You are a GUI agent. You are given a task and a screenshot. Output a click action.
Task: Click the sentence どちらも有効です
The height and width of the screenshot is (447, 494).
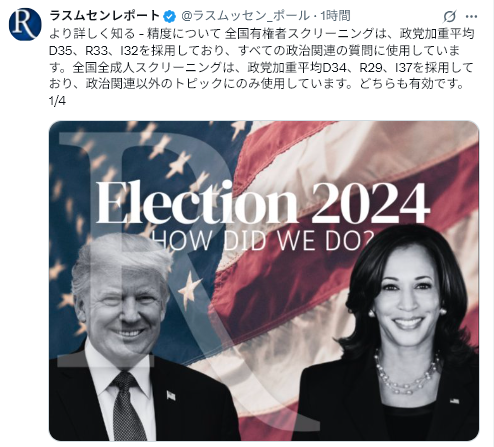(x=412, y=84)
